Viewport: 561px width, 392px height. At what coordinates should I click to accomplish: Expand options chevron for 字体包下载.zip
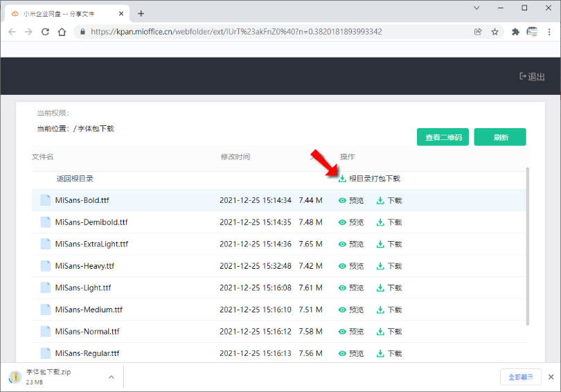112,377
